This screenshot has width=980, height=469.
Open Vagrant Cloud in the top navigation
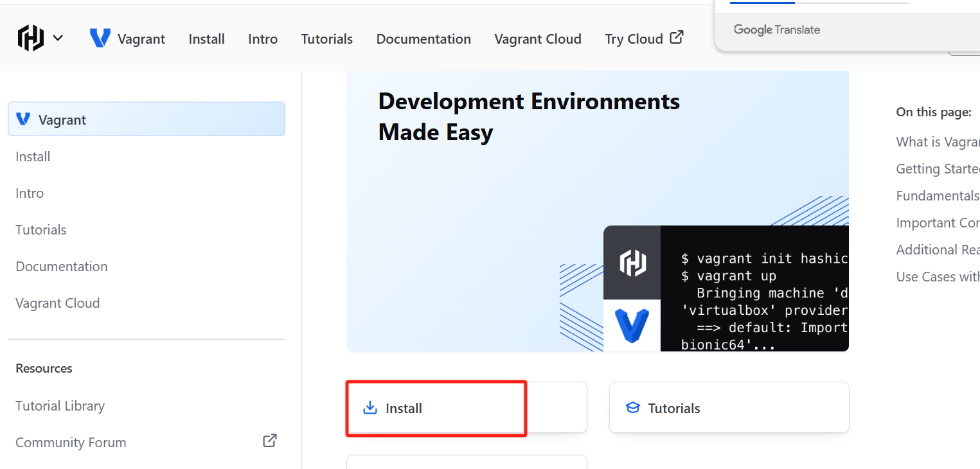[538, 39]
